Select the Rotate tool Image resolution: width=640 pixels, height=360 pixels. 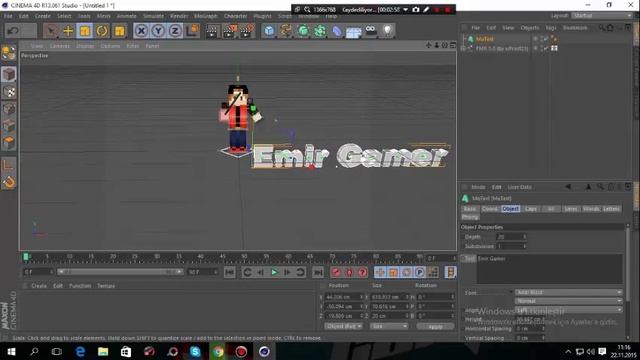102,31
